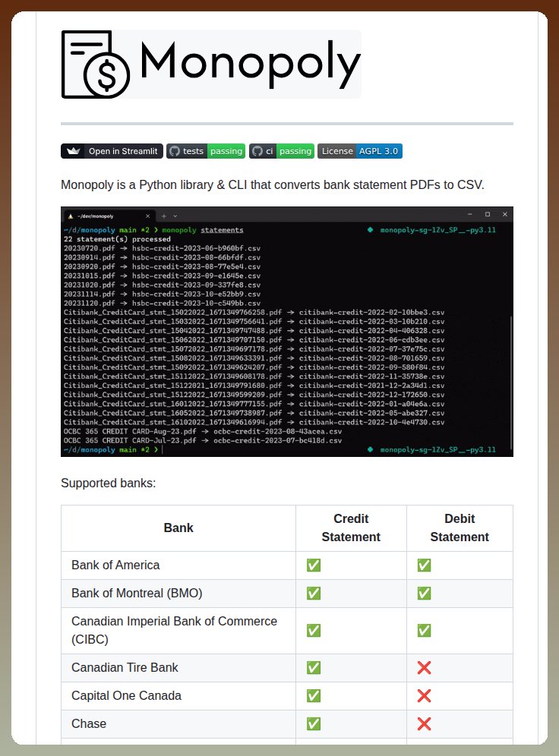Select 'Bank of America' table cell
Screen dimensions: 559x756
[178, 565]
